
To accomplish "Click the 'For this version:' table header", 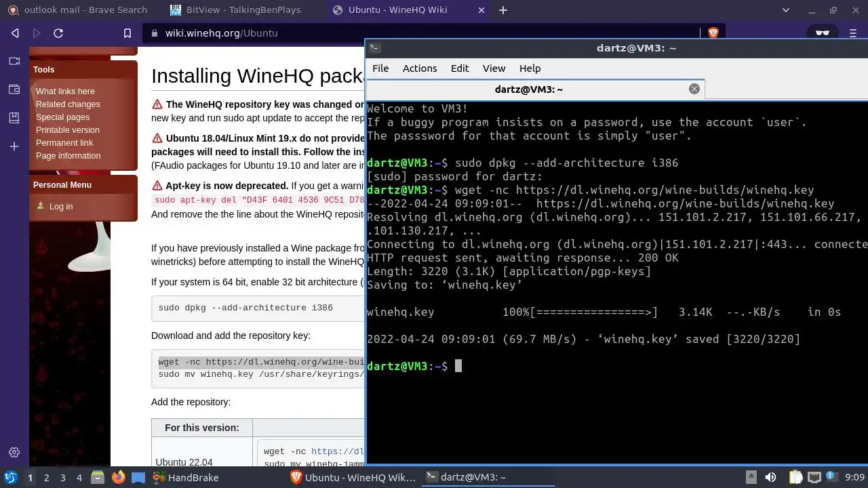I will [x=202, y=428].
